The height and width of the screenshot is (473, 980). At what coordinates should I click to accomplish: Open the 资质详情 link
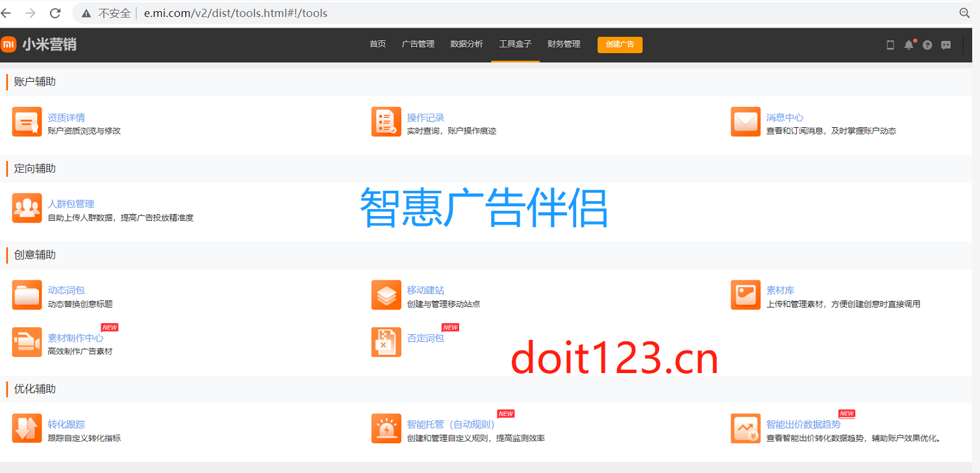[66, 117]
